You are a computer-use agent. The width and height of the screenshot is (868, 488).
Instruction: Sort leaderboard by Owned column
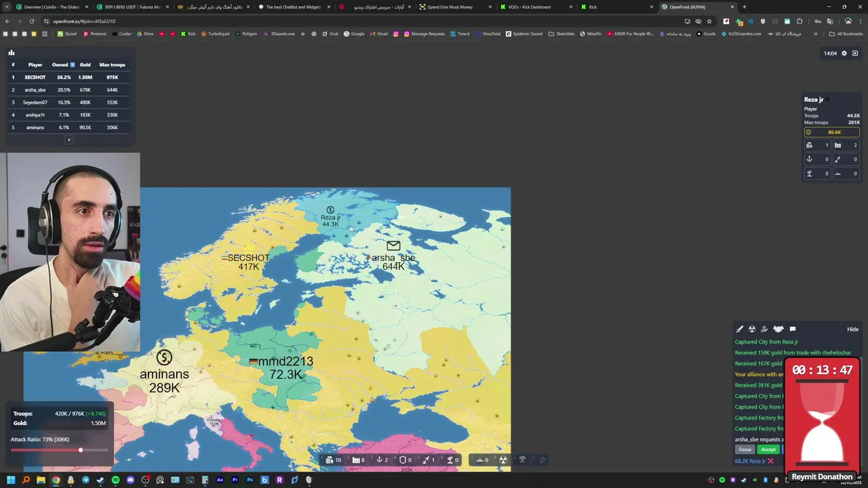(x=63, y=64)
